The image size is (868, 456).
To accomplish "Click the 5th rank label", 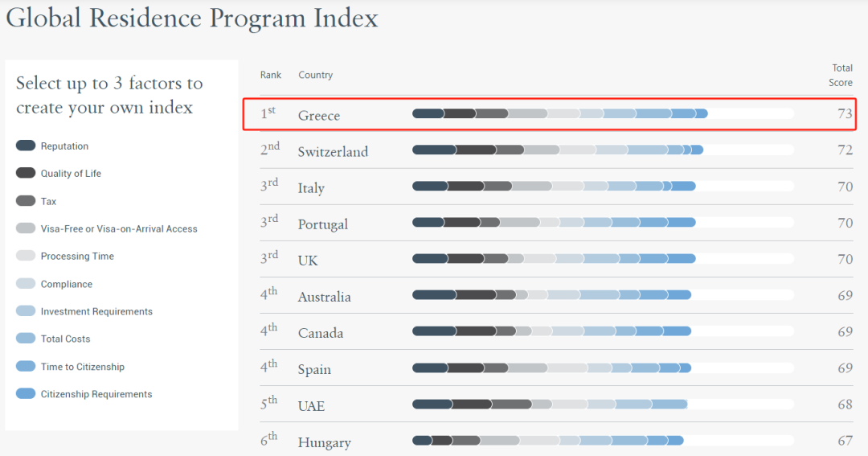I will click(x=269, y=403).
